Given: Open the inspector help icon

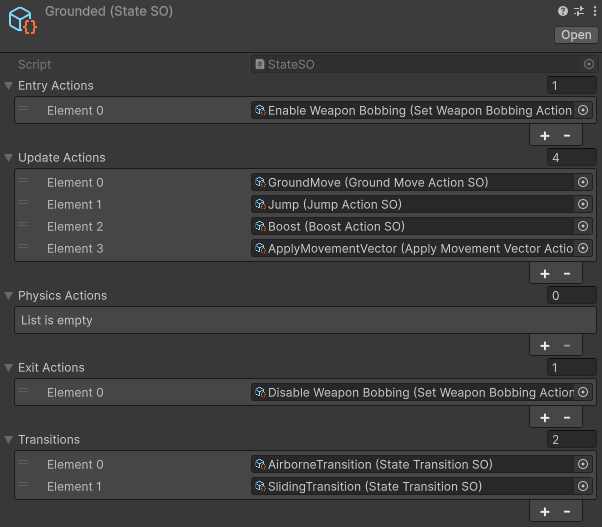Looking at the screenshot, I should (x=563, y=11).
